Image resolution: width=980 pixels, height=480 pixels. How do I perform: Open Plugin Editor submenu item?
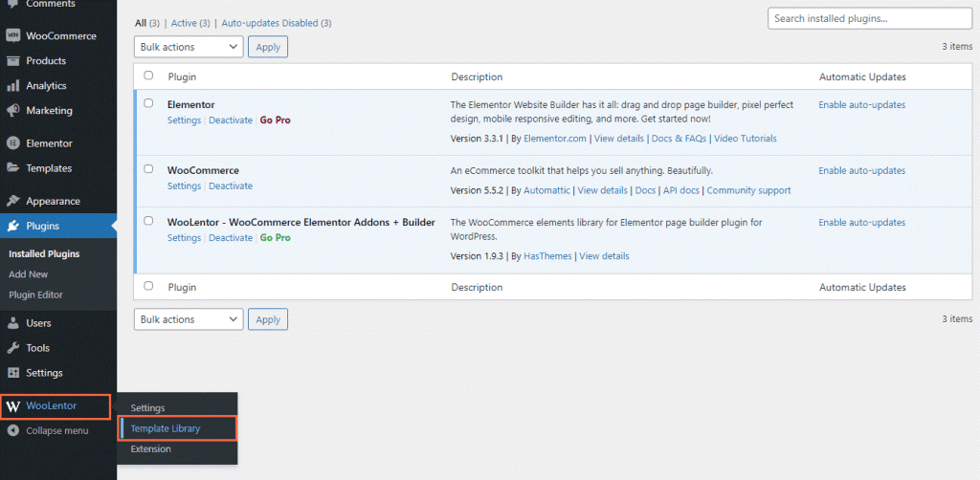(35, 295)
